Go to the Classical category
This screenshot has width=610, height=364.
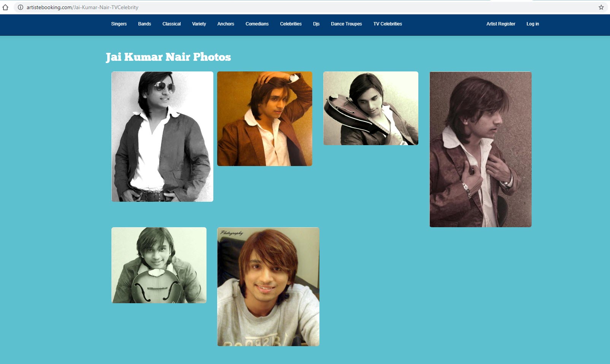[172, 24]
